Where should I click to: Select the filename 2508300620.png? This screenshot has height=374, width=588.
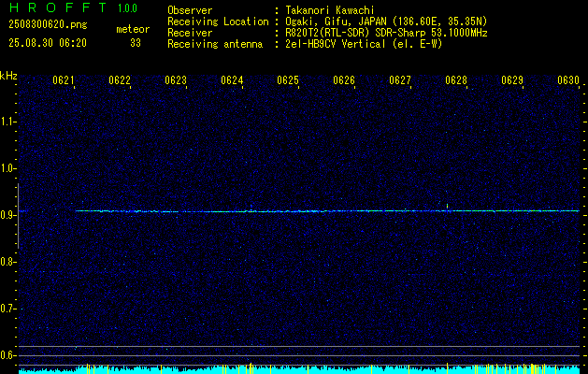click(48, 25)
